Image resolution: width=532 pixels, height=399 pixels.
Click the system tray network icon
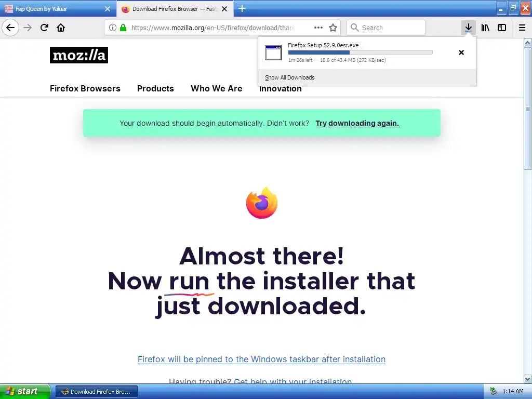click(493, 392)
